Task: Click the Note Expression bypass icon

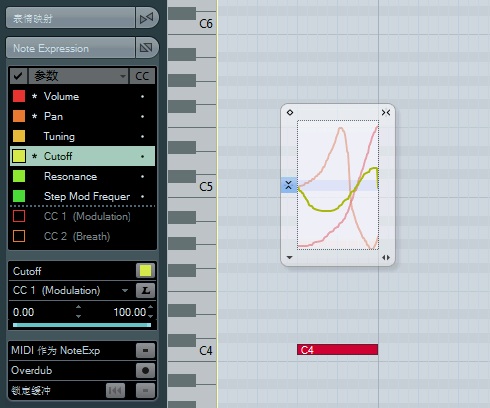Action: tap(146, 48)
